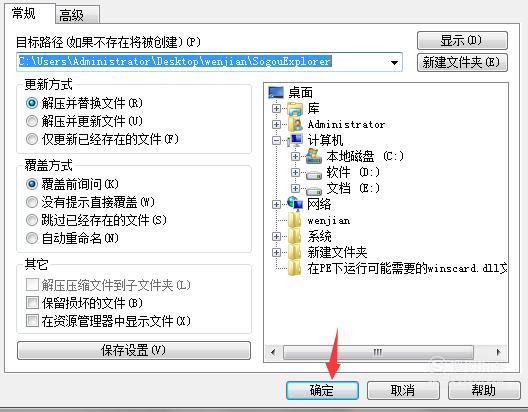Click the 网络 network icon
Screen dimensions: 528x412
295,204
